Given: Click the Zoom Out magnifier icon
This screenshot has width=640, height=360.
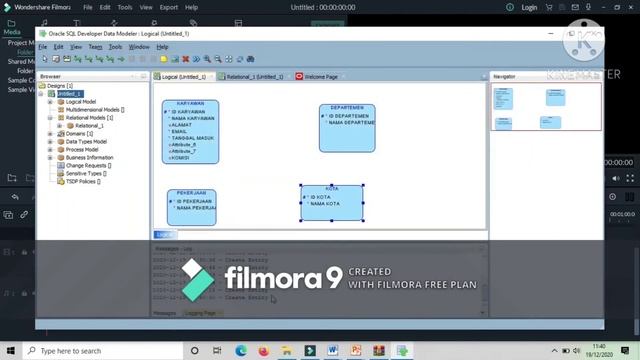Looking at the screenshot, I should [x=218, y=59].
